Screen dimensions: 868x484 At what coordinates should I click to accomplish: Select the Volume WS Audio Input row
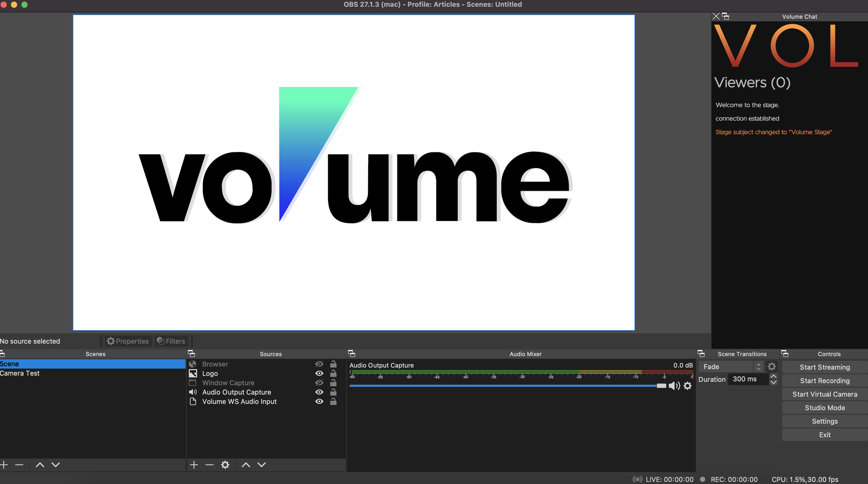pos(266,402)
